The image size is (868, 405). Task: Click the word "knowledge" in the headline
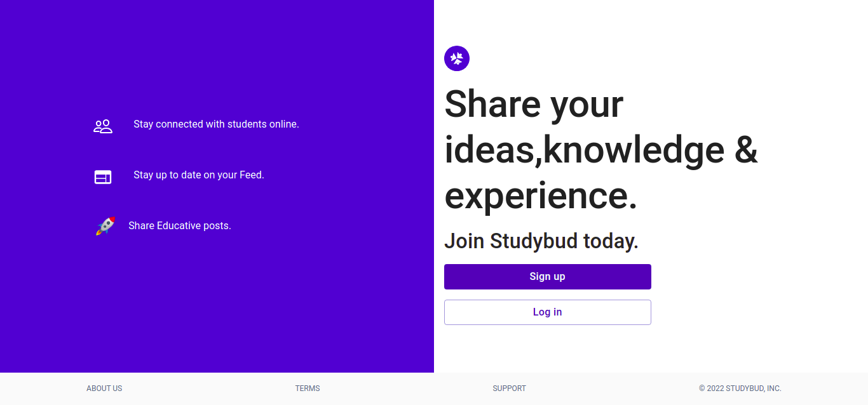634,151
